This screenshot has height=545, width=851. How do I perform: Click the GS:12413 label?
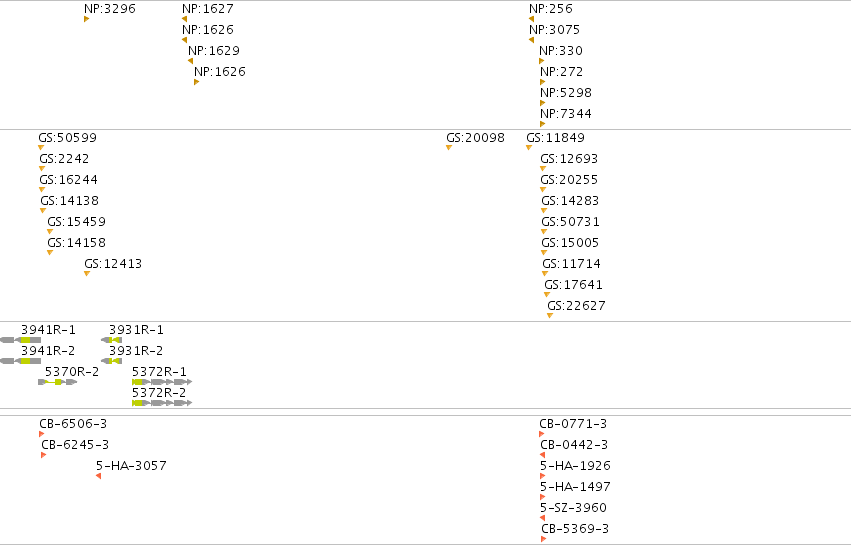pos(113,264)
